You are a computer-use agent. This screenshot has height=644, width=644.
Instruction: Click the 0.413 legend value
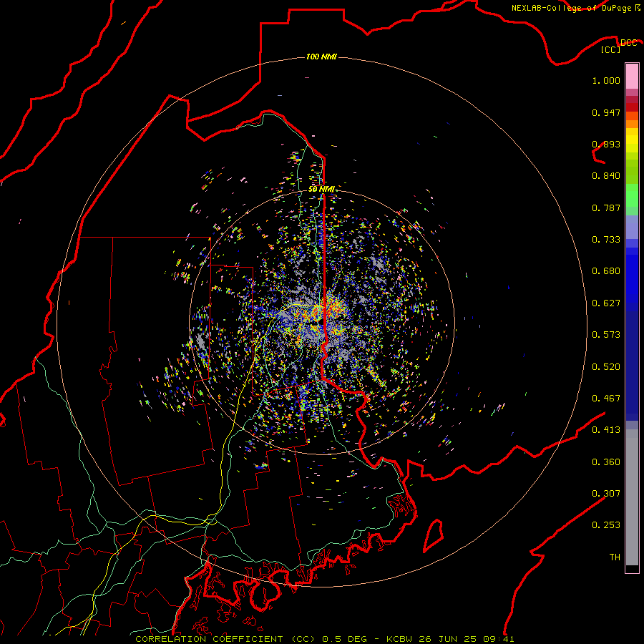606,430
